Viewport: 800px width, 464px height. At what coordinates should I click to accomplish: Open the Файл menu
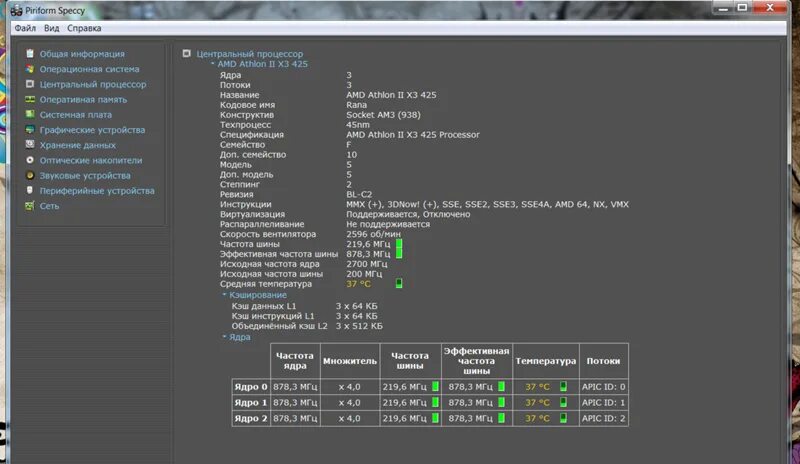point(25,28)
